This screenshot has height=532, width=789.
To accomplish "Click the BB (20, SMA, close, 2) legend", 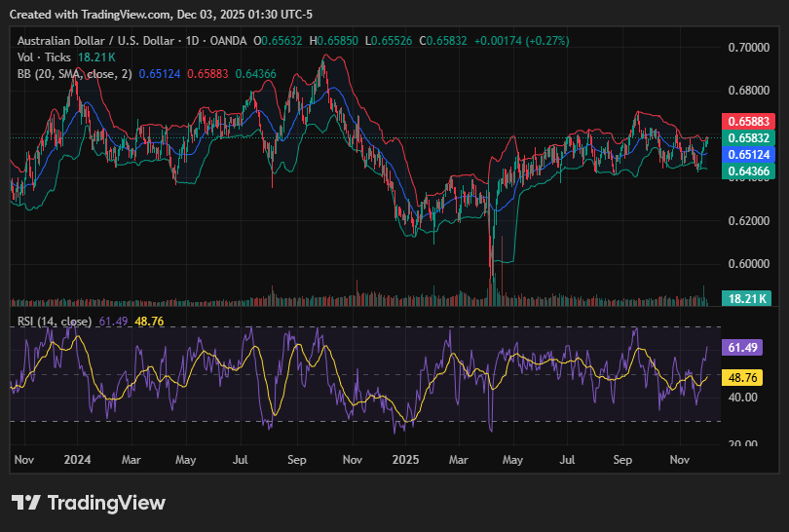I will (x=74, y=74).
